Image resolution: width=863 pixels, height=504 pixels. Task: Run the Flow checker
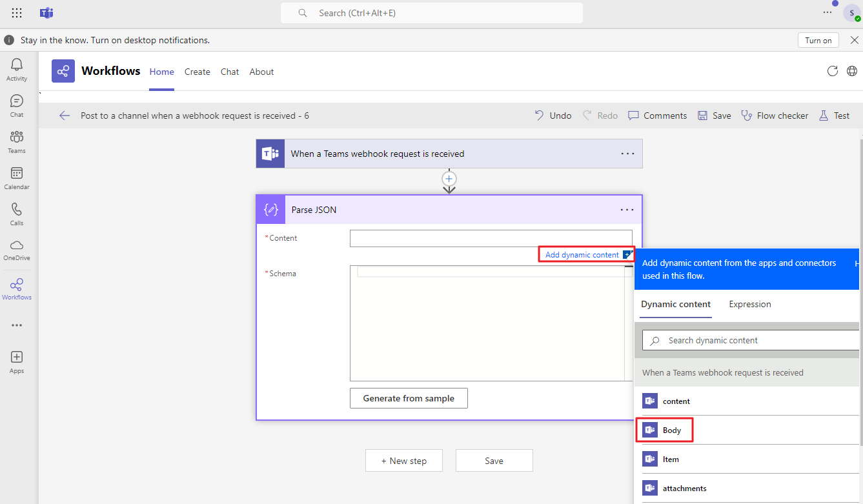(775, 116)
